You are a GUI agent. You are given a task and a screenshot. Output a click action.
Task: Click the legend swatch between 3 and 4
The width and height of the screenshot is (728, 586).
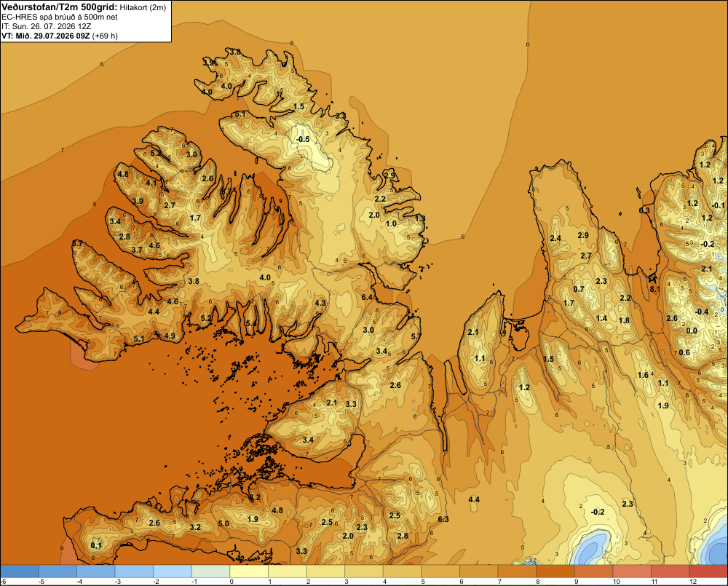364,571
